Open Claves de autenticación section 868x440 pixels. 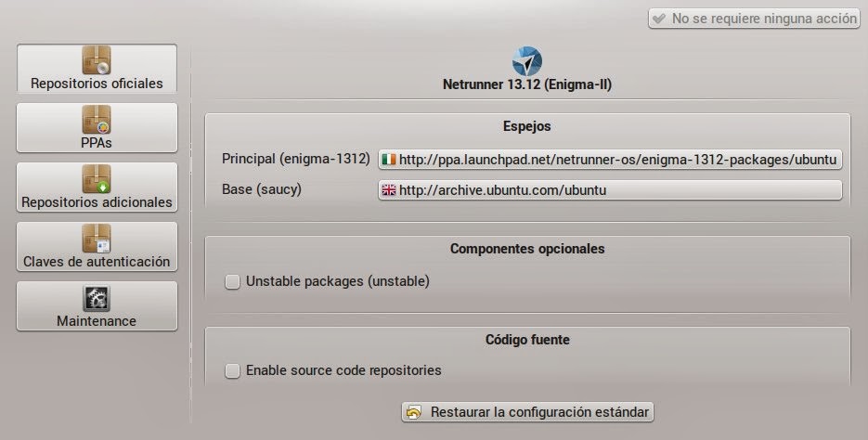pos(97,246)
